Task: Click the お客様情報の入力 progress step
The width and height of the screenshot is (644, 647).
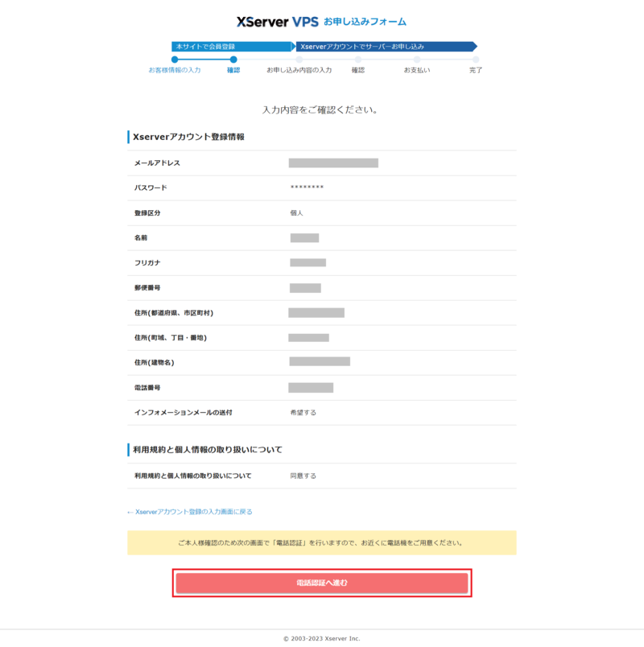Action: [175, 70]
